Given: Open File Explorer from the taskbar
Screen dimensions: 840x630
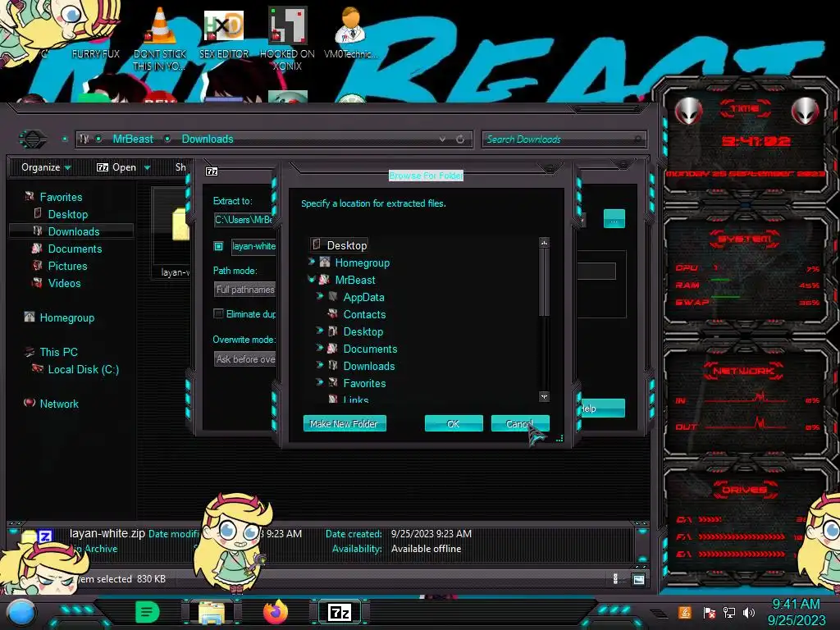Looking at the screenshot, I should tap(212, 612).
